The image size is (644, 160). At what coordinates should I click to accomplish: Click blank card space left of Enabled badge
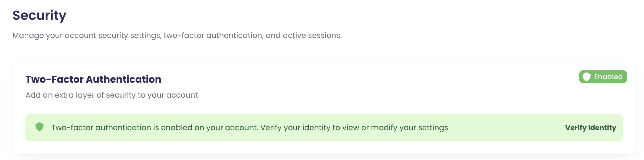(379, 79)
